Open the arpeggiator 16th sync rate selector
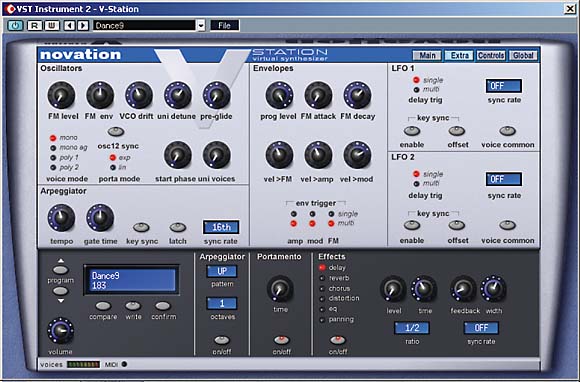Image resolution: width=580 pixels, height=382 pixels. tap(221, 227)
